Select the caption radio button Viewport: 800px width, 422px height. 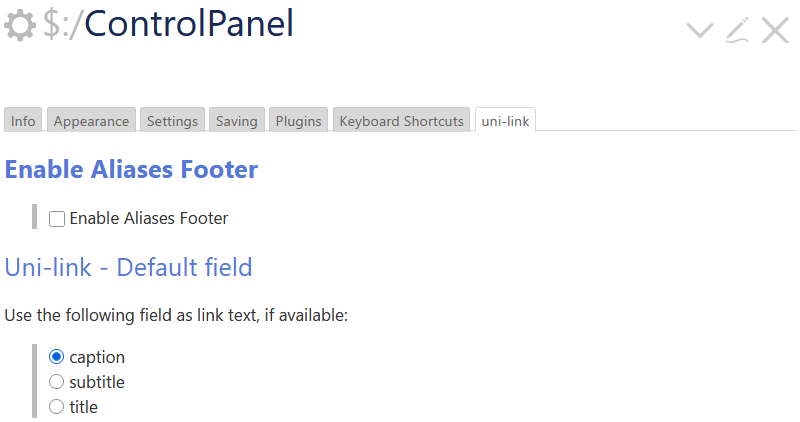[x=57, y=357]
